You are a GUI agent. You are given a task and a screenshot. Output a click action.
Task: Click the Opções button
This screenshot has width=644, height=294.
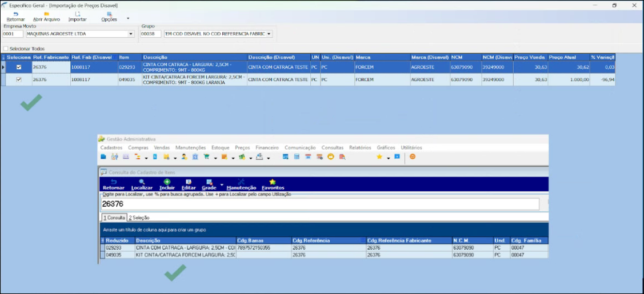coord(109,17)
